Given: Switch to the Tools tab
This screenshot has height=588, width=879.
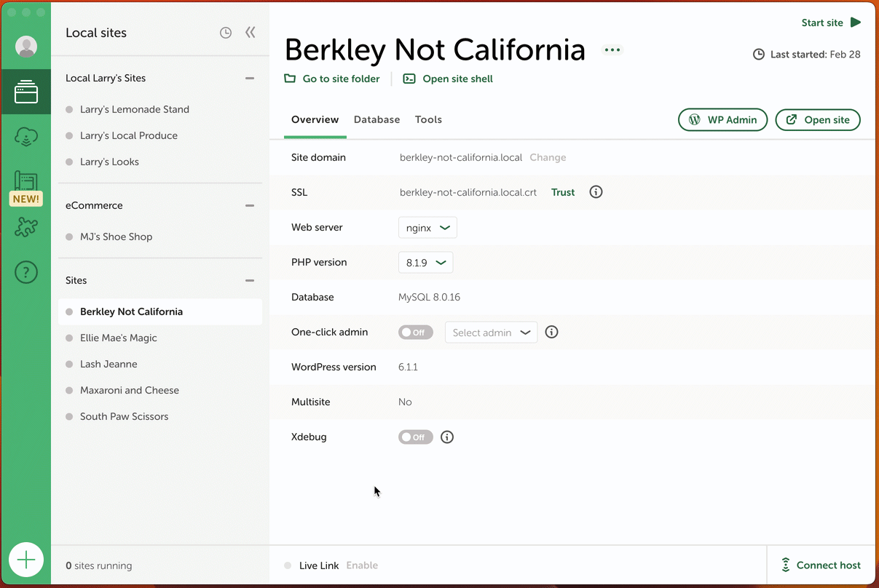Looking at the screenshot, I should coord(428,119).
